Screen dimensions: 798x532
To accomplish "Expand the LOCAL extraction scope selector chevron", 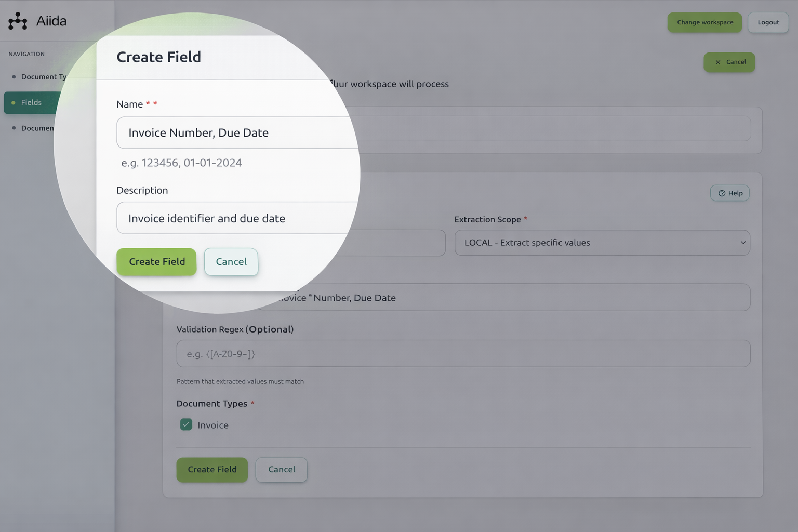I will click(x=742, y=243).
